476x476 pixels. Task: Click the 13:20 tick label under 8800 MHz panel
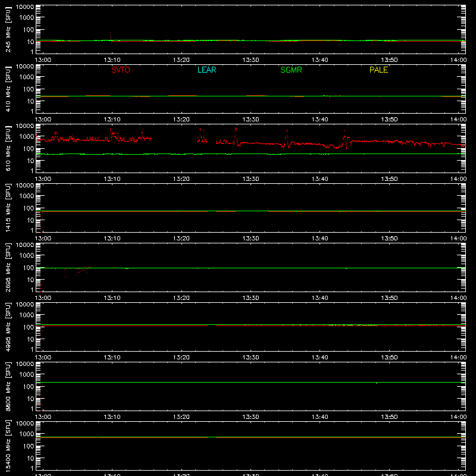coord(181,417)
